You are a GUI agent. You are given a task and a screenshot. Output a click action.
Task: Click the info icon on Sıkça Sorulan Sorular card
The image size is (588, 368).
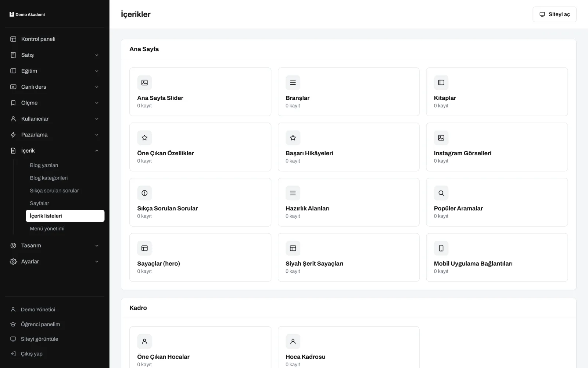[x=144, y=193]
